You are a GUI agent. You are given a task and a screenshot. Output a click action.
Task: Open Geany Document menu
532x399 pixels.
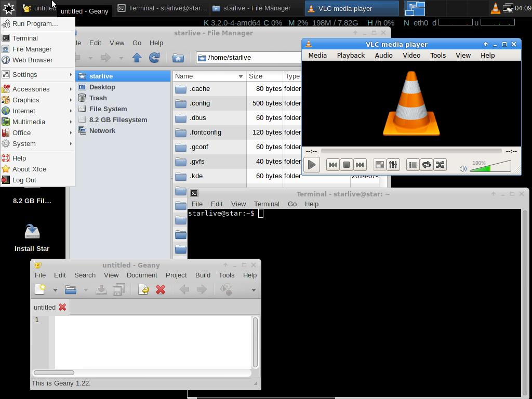(x=142, y=275)
